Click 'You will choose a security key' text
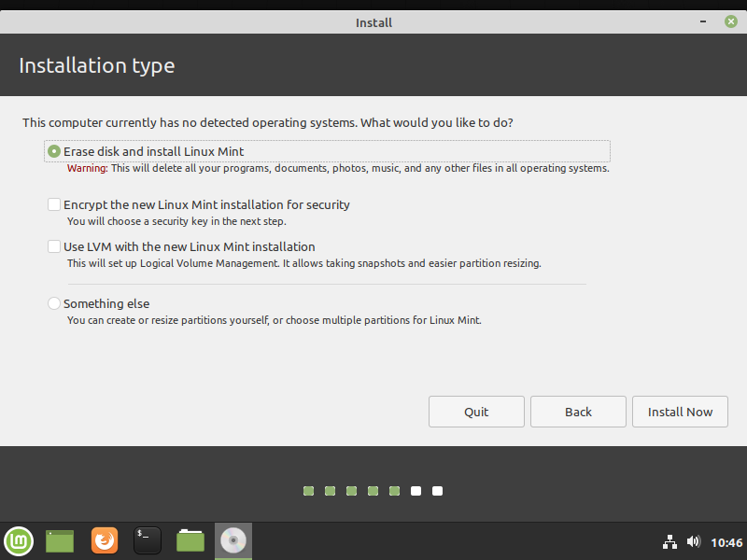This screenshot has height=560, width=747. [x=176, y=221]
